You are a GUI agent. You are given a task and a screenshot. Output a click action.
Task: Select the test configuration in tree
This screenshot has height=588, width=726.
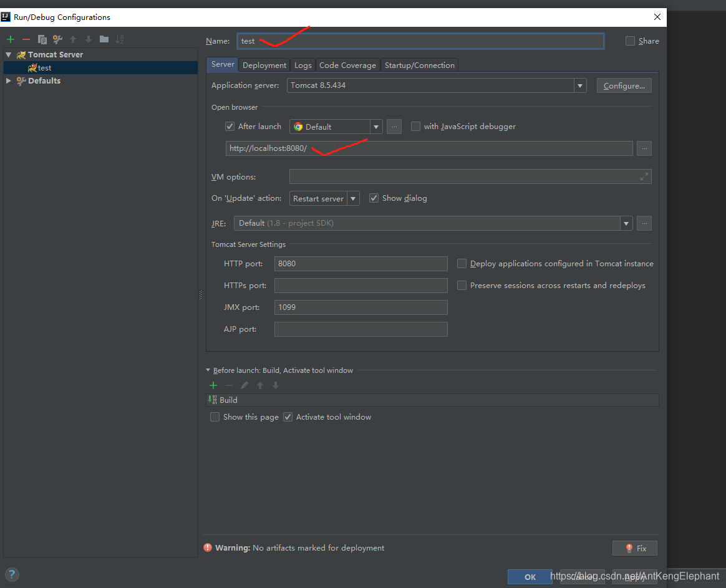pos(100,67)
